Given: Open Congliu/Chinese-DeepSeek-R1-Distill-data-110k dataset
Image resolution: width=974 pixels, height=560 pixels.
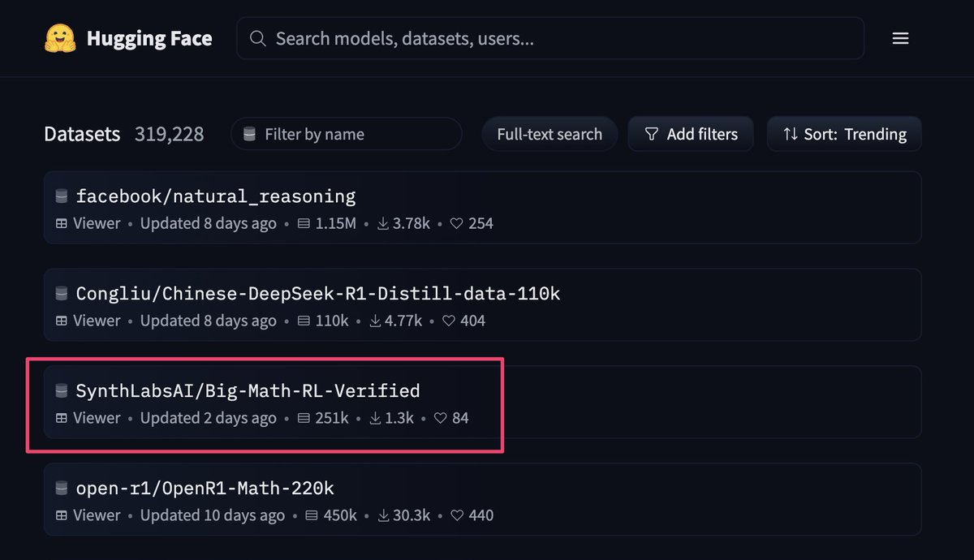Looking at the screenshot, I should tap(318, 293).
